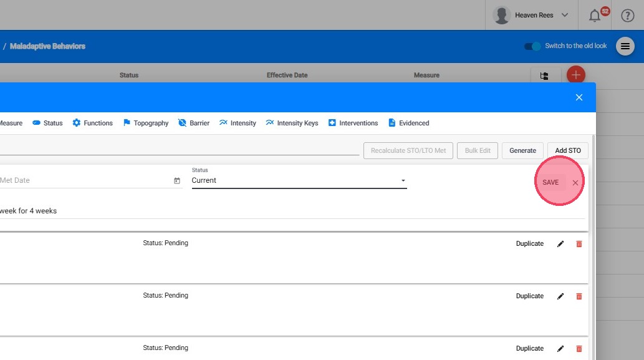This screenshot has height=360, width=644.
Task: Click the hierarchy tree icon button
Action: pos(544,76)
